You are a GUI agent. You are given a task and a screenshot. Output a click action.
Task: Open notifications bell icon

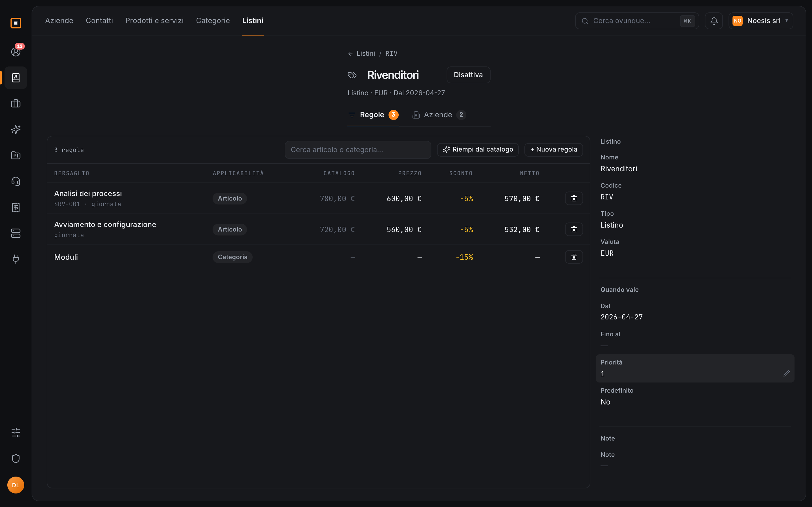coord(714,21)
